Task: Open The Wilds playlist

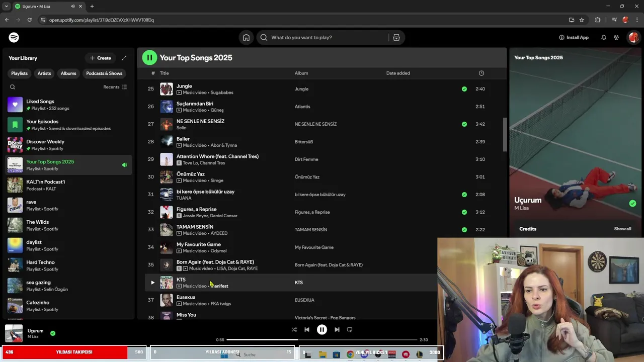Action: coord(68,225)
